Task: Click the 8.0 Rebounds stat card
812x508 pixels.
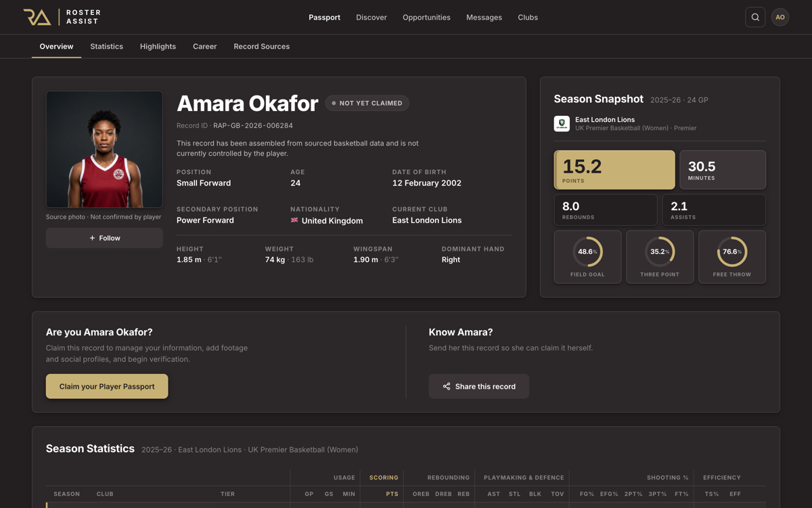Action: tap(606, 210)
